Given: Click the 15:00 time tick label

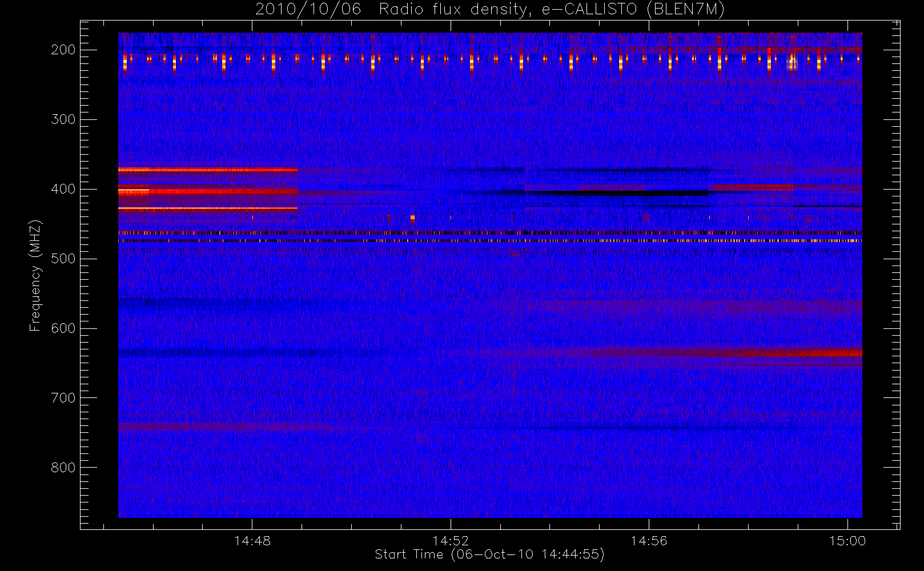Looking at the screenshot, I should [x=847, y=541].
